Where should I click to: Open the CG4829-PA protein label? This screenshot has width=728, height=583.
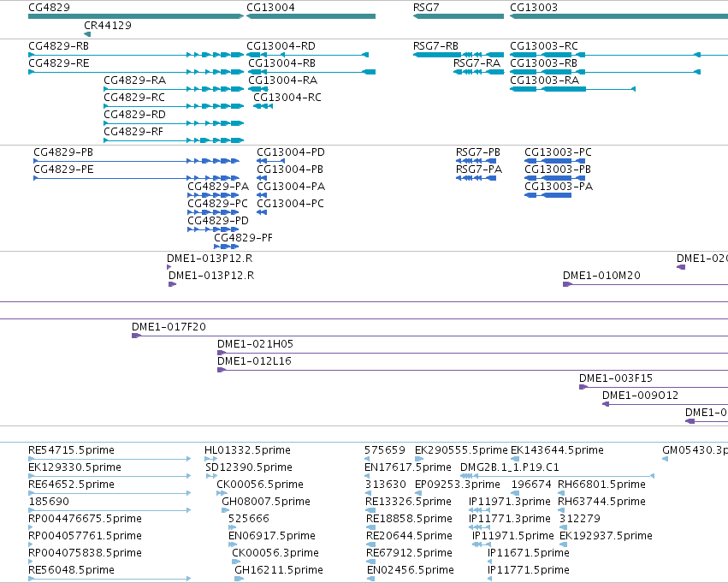pos(218,187)
